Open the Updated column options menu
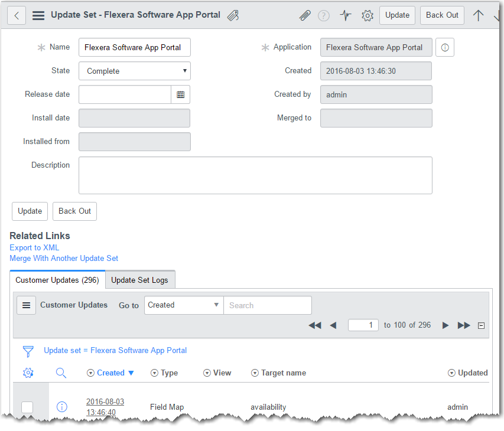The width and height of the screenshot is (504, 431). pyautogui.click(x=451, y=373)
